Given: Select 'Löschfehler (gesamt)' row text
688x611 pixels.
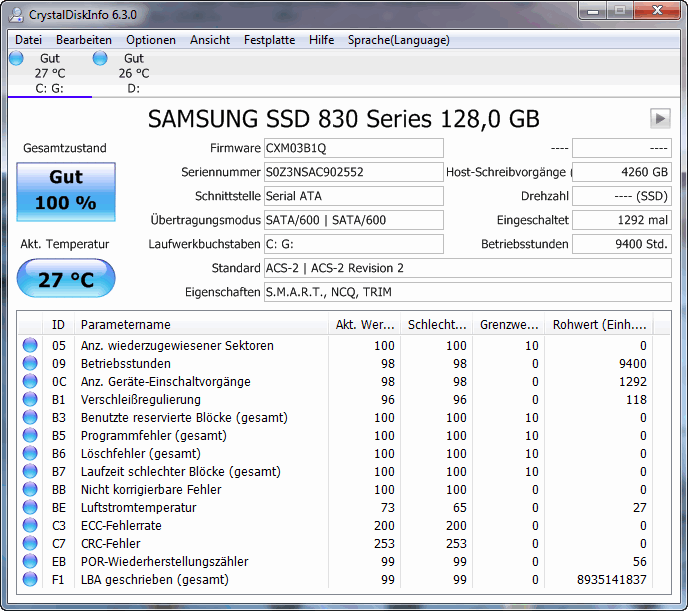Looking at the screenshot, I should 141,454.
